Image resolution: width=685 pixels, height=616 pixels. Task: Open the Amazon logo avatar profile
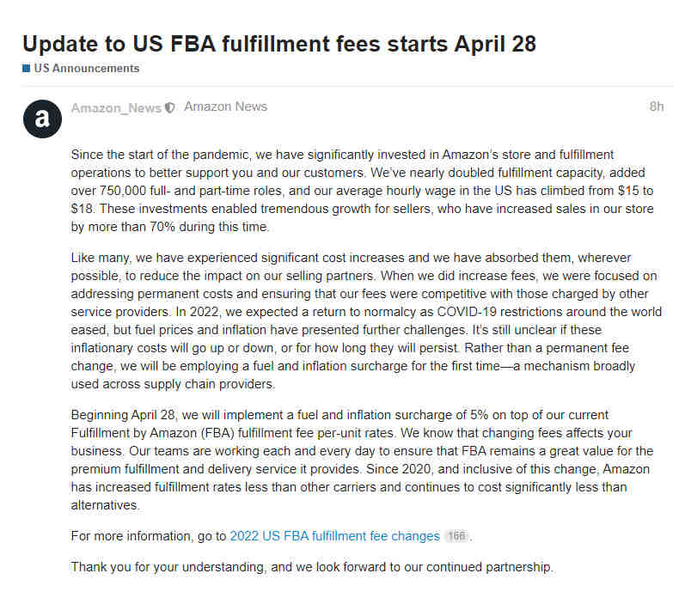(x=42, y=119)
